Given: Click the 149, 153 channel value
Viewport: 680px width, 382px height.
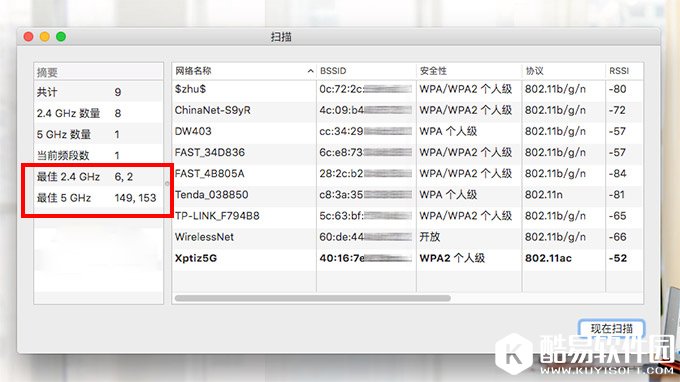Looking at the screenshot, I should click(x=135, y=198).
